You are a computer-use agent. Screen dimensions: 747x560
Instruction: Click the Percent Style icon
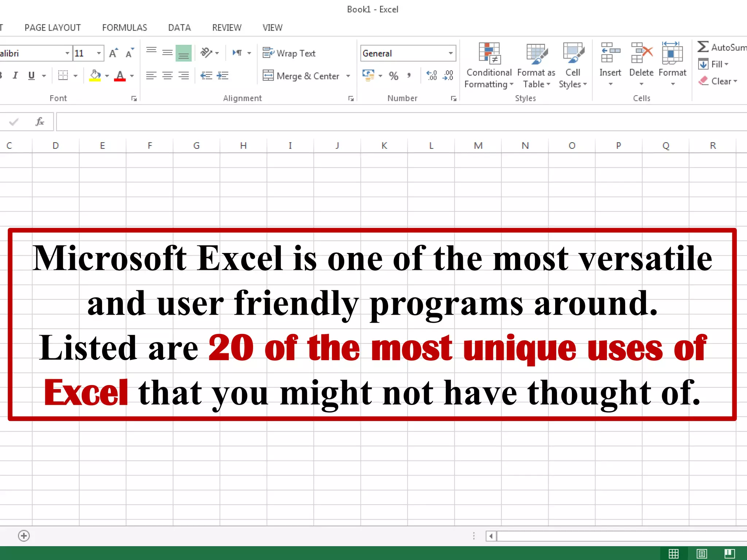pos(393,76)
